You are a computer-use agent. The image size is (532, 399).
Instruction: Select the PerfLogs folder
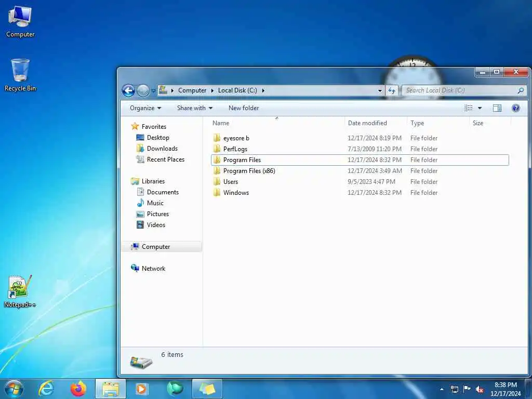tap(360, 149)
